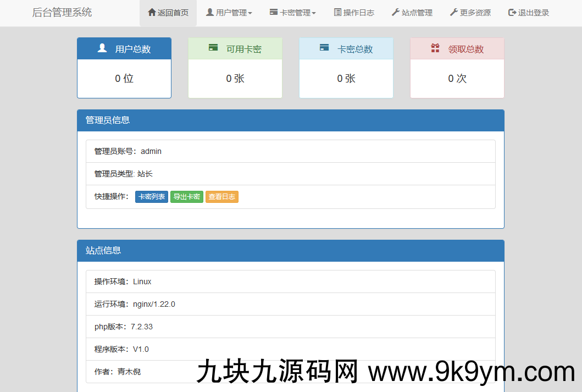Viewport: 582px width, 392px height.
Task: Click the user icon on the 用户总数 card
Action: click(x=102, y=48)
